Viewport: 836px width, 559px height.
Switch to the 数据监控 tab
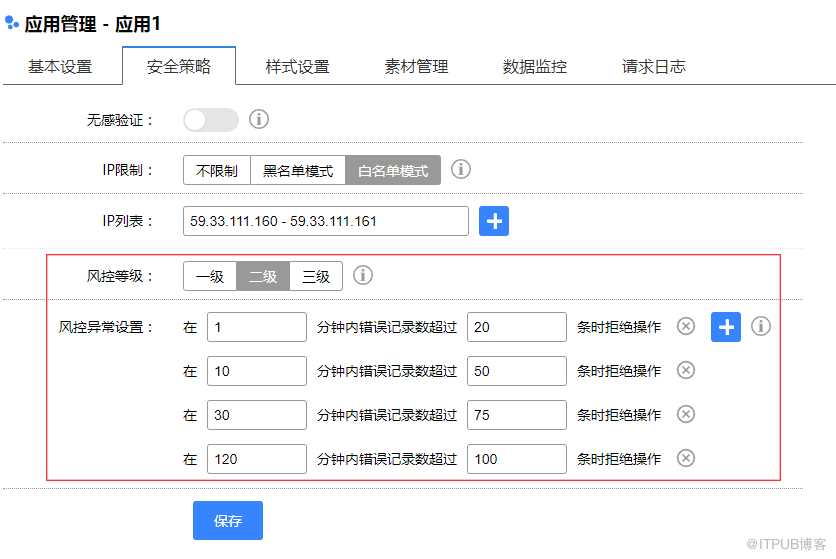535,67
